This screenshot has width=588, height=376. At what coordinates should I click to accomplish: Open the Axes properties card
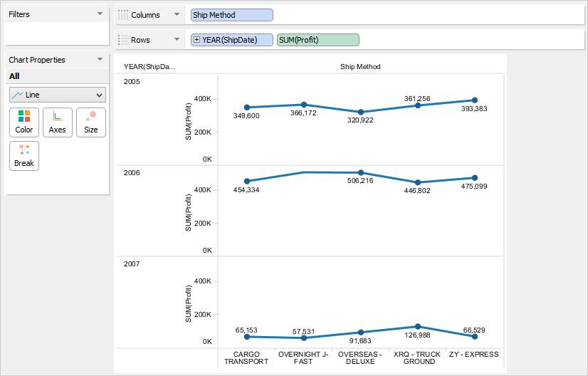pos(58,122)
